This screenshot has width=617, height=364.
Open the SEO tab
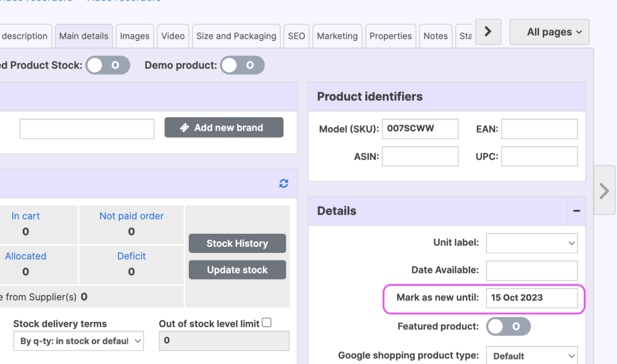click(x=296, y=36)
